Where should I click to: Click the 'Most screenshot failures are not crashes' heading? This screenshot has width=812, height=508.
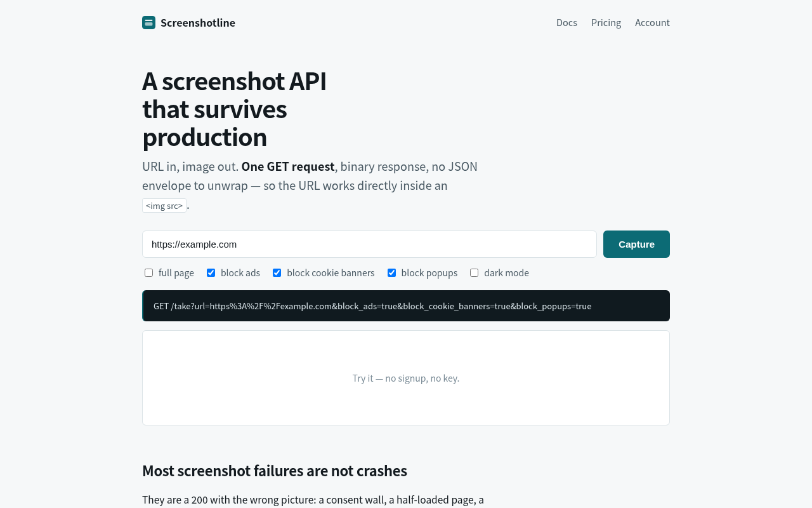pyautogui.click(x=275, y=471)
